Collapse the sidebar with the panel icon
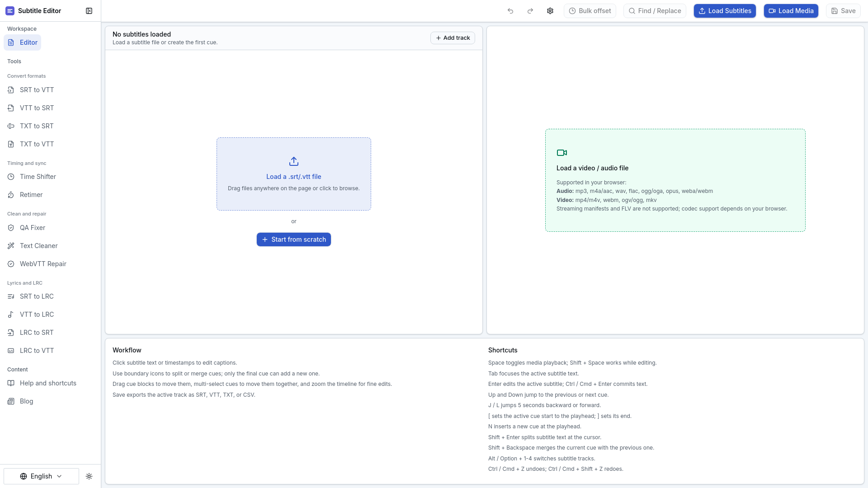Image resolution: width=868 pixels, height=488 pixels. pyautogui.click(x=89, y=11)
